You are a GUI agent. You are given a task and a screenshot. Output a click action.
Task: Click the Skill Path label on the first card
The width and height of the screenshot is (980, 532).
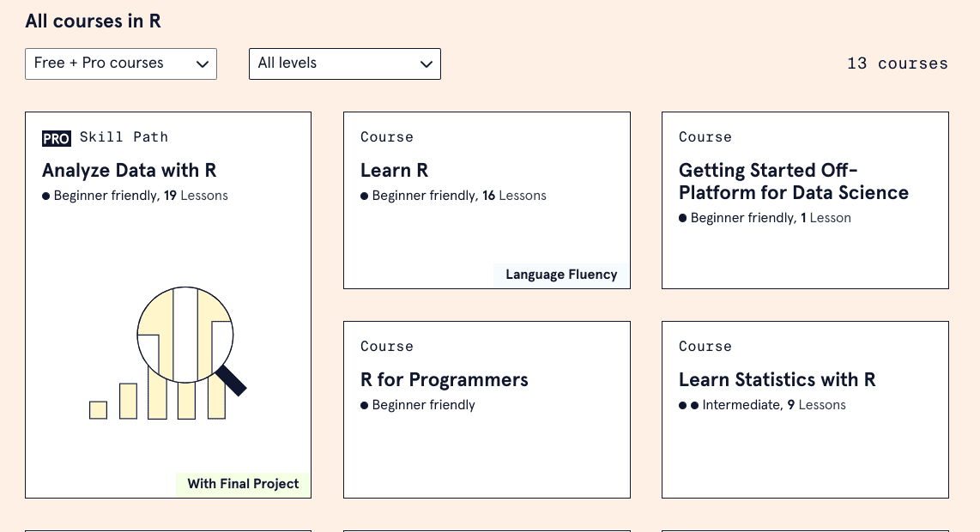124,137
